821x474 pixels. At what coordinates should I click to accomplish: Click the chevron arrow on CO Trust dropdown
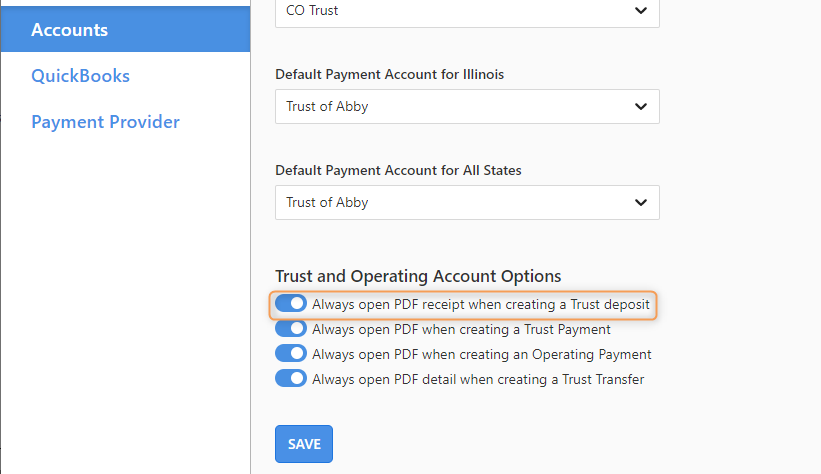pos(640,10)
